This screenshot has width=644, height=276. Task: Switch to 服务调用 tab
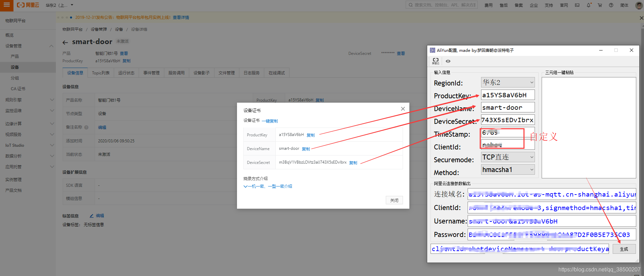(176, 73)
